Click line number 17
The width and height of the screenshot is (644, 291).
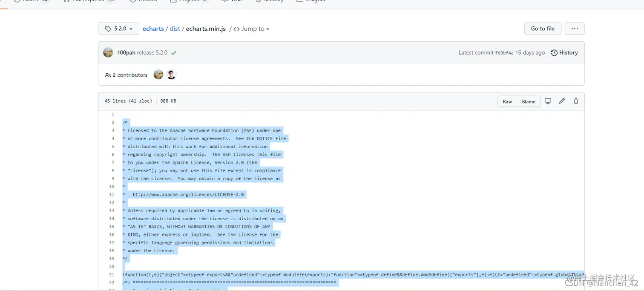pyautogui.click(x=112, y=243)
